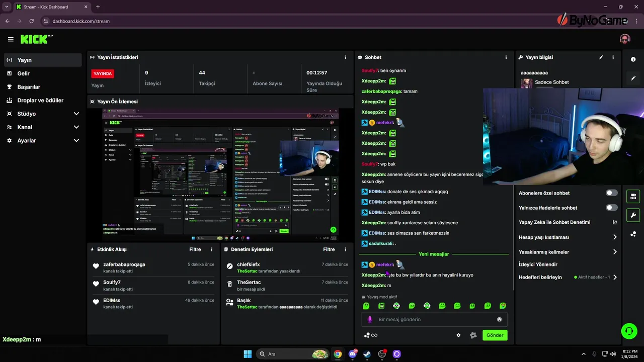The width and height of the screenshot is (644, 362).
Task: Open external link icon for Yapay Zeka ile Sohbet Denetimi
Action: [615, 222]
